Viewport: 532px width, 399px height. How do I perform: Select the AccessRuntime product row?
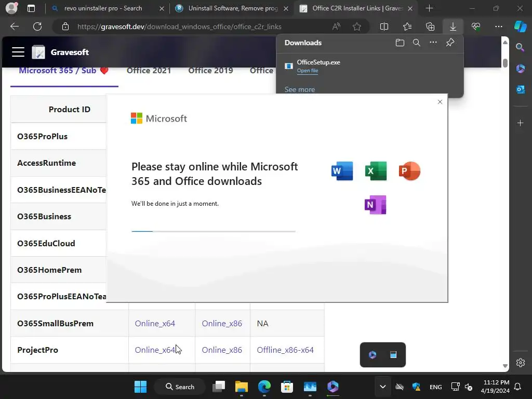point(58,163)
